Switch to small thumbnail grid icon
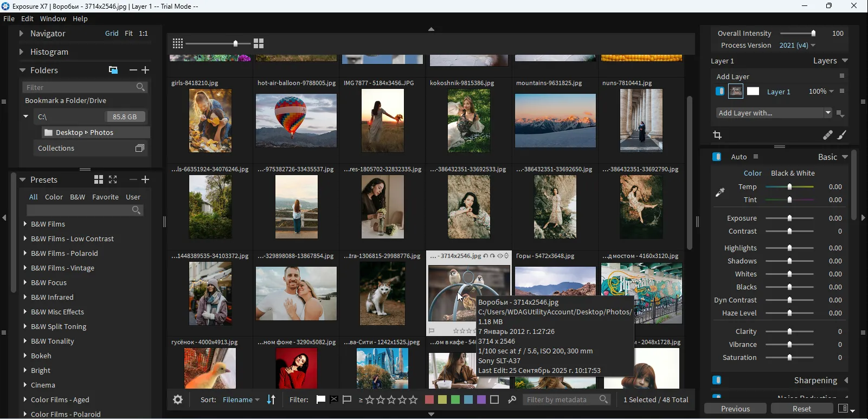Screen dimensions: 868x419 178,43
